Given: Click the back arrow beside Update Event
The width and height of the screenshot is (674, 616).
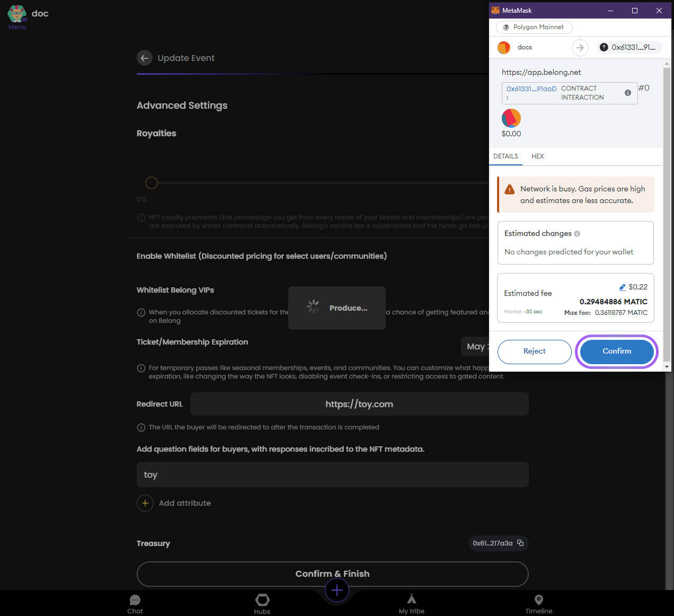Looking at the screenshot, I should pos(145,58).
